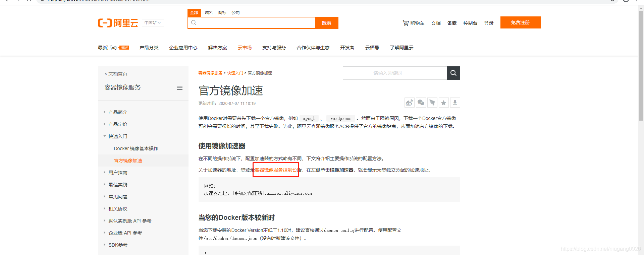Click the Aliyun logo

pyautogui.click(x=118, y=23)
